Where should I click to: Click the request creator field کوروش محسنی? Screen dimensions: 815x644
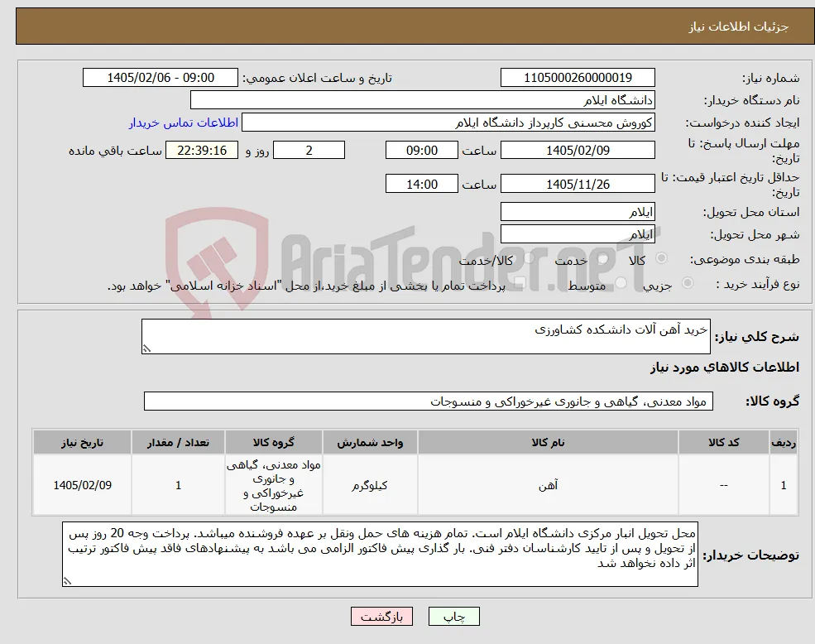coord(448,123)
